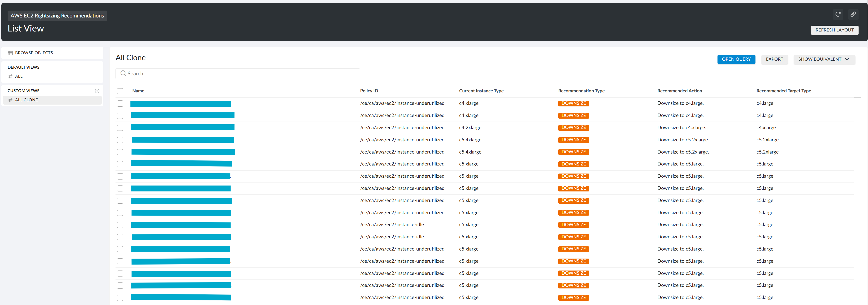Screen dimensions: 868x305
Task: Open the AWS EC2 Rightsizing Recommendations breadcrumb
Action: coord(57,16)
